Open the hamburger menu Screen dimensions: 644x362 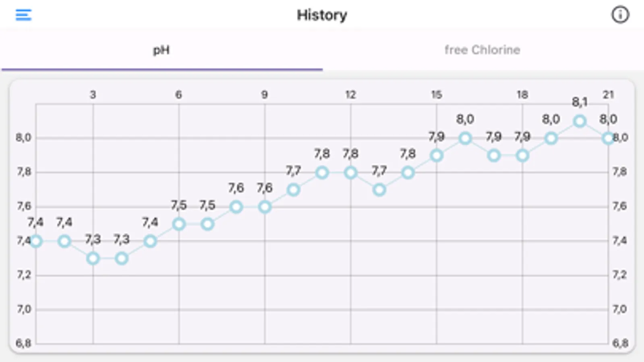(x=23, y=14)
